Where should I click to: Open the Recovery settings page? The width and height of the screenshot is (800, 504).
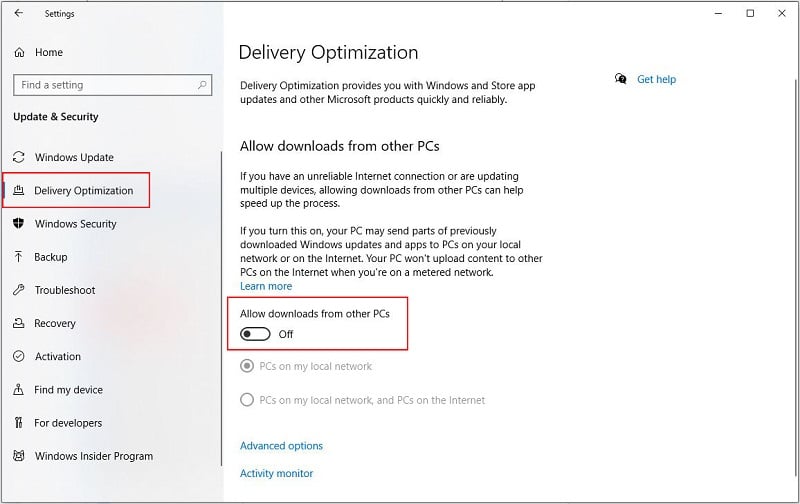[55, 323]
